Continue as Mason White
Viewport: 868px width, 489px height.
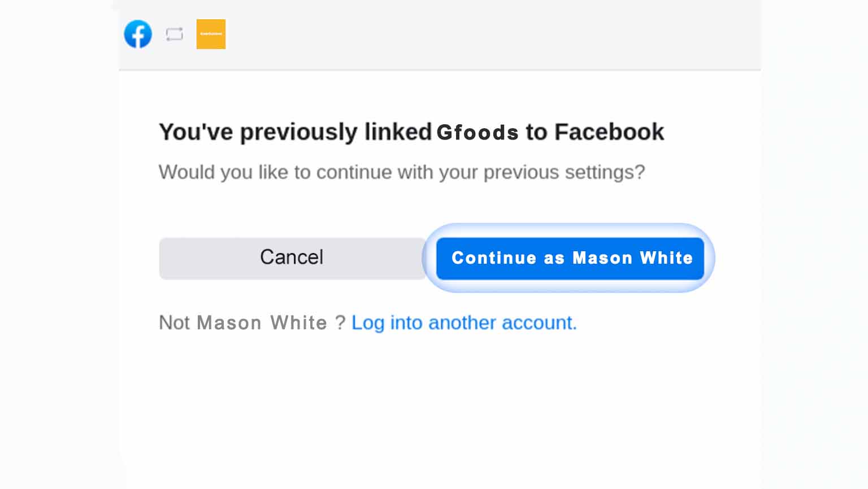point(570,258)
